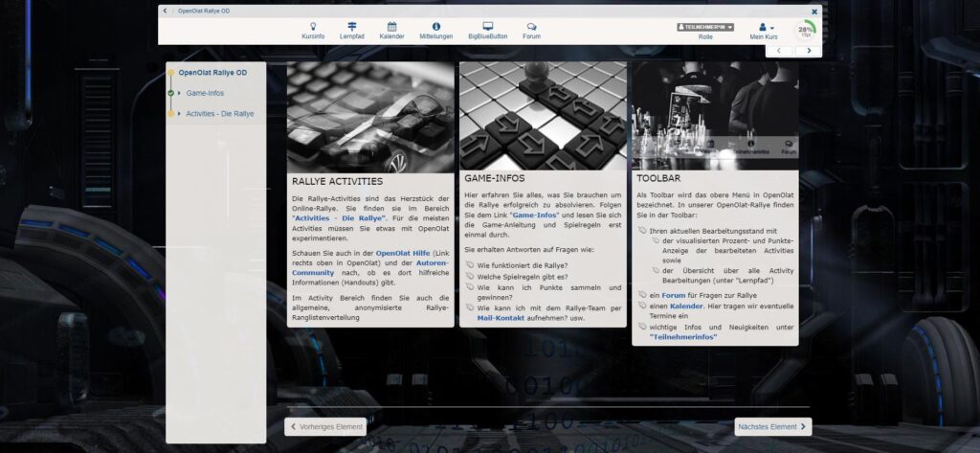Open Kursinfo lightbulb icon in toolbar
Viewport: 980px width, 453px height.
pos(313,26)
